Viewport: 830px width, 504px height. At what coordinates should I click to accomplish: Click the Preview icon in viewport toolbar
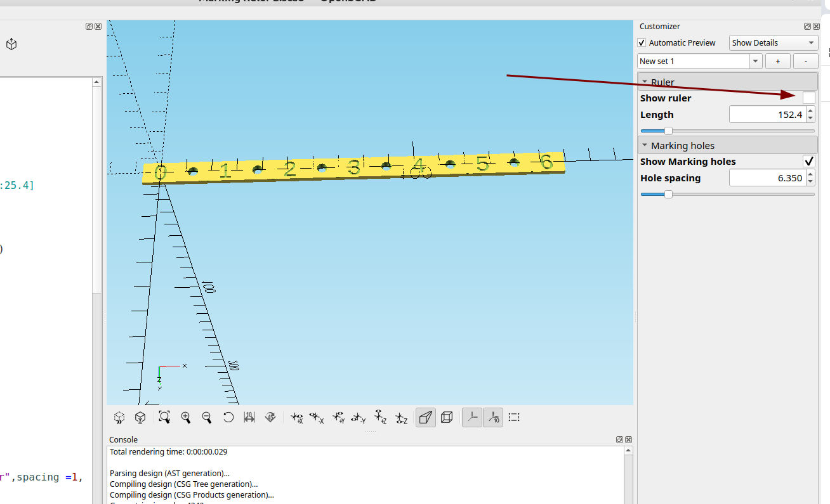pyautogui.click(x=119, y=417)
